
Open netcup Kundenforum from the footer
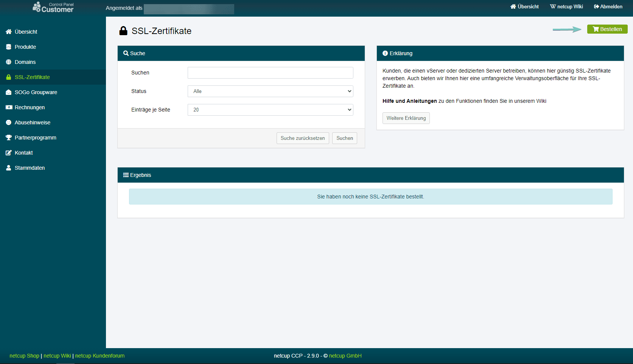tap(100, 356)
